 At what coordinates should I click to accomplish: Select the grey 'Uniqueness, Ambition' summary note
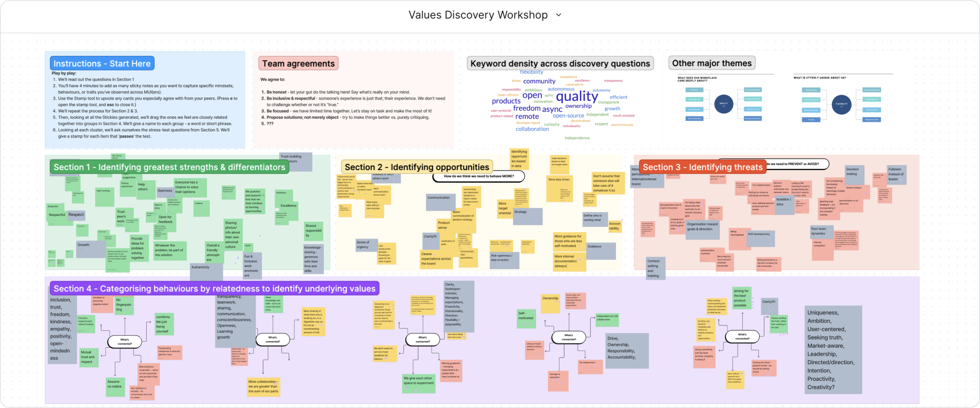click(833, 350)
